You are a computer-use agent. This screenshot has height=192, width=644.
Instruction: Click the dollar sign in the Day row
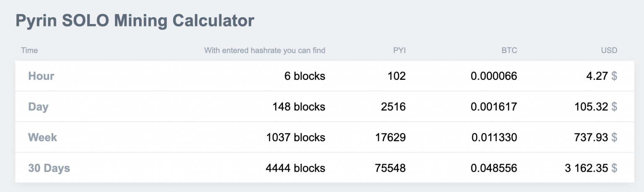614,107
